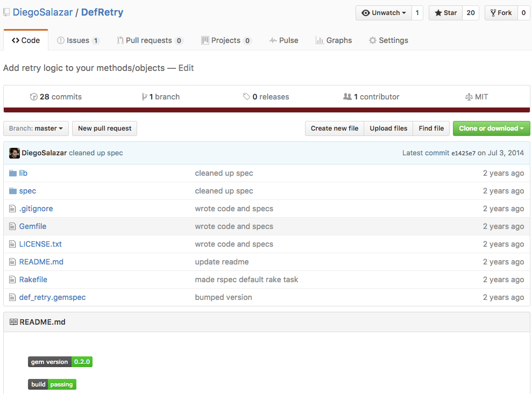Open 'made rspec default rake task' commit message

(x=246, y=280)
